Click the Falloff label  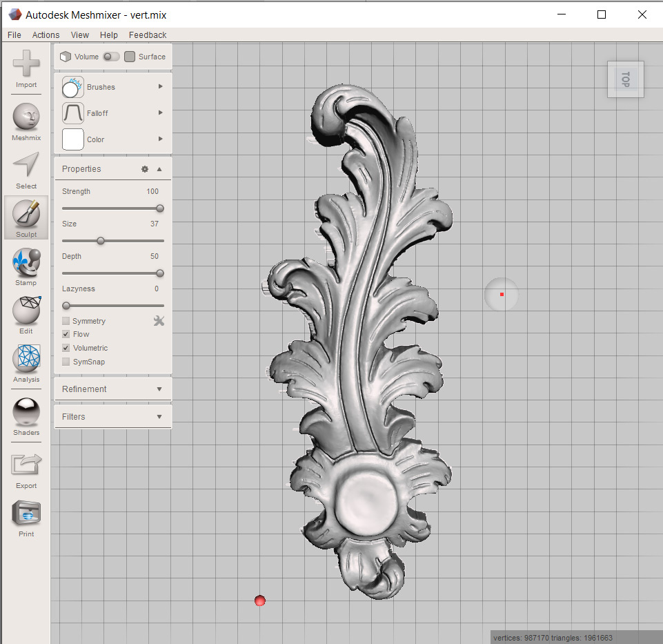[97, 113]
